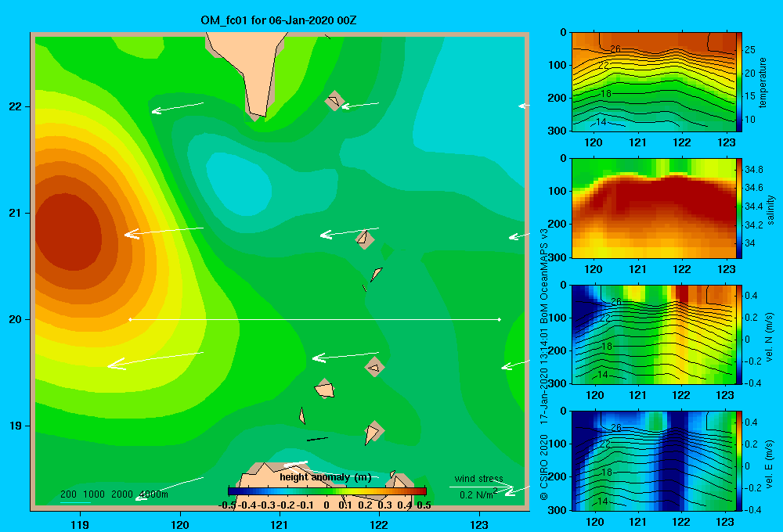Click the "temperature" axis label
The width and height of the screenshot is (783, 532).
click(763, 82)
